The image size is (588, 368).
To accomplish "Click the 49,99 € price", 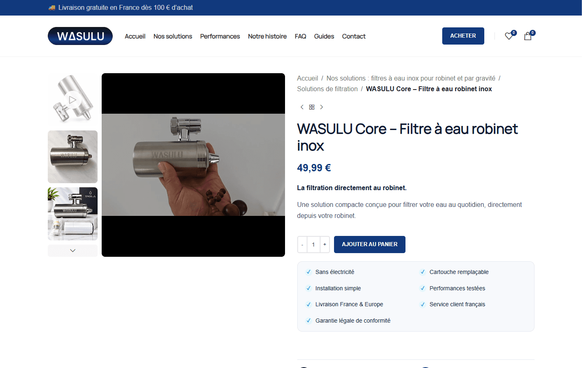I will point(314,168).
